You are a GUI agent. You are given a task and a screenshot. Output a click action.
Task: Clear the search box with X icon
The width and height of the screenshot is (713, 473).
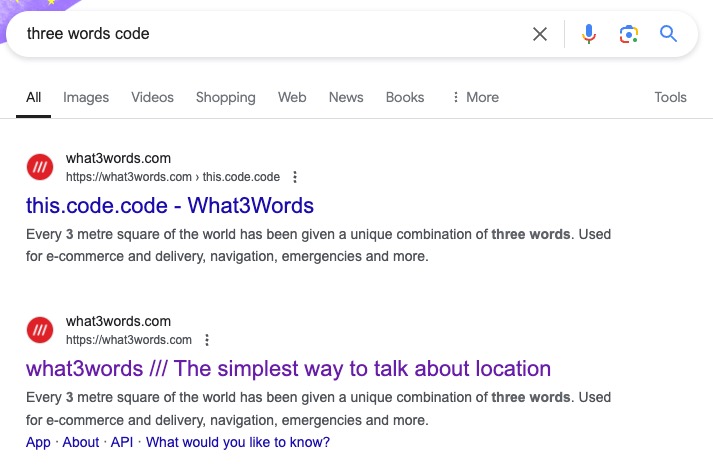(x=540, y=34)
